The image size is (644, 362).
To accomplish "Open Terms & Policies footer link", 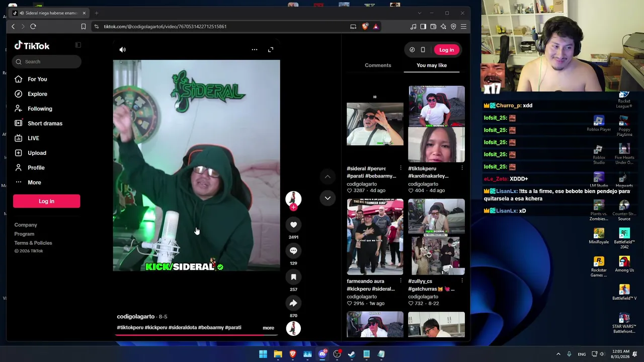I will 33,243.
